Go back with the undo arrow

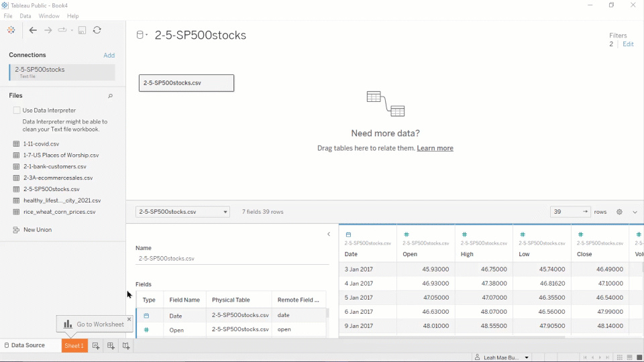coord(33,30)
